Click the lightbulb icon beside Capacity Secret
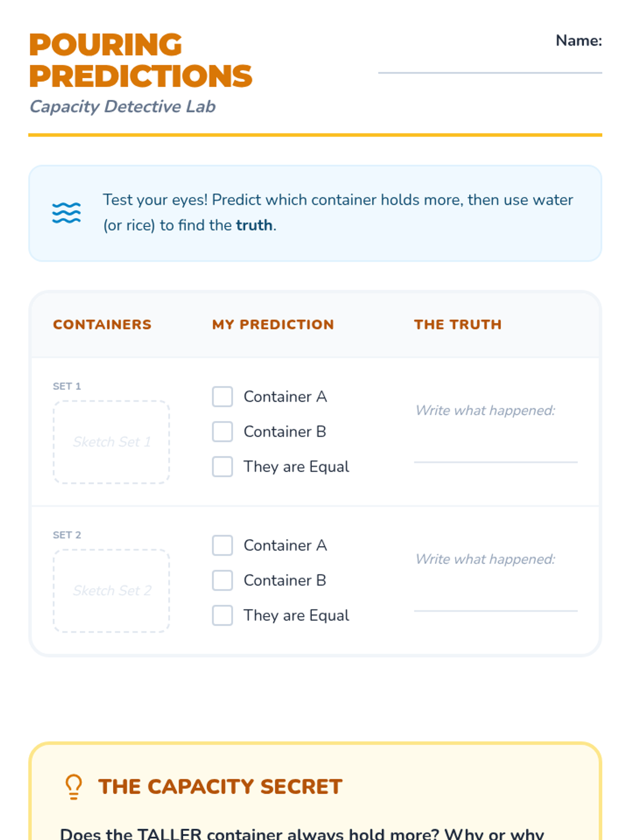 pyautogui.click(x=73, y=786)
